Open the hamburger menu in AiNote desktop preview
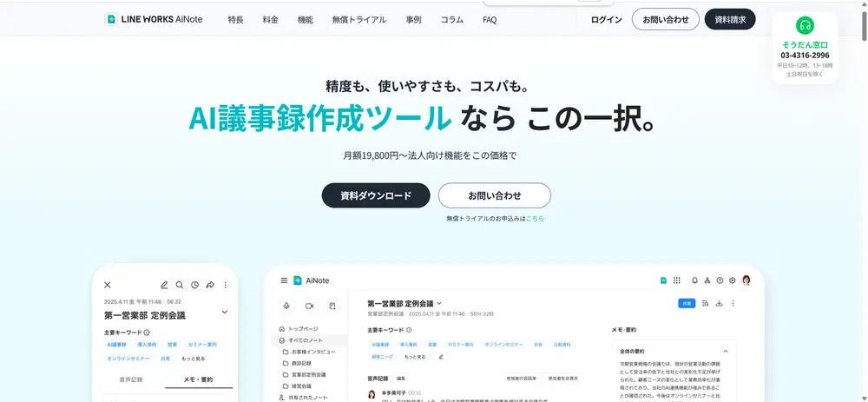 [284, 280]
